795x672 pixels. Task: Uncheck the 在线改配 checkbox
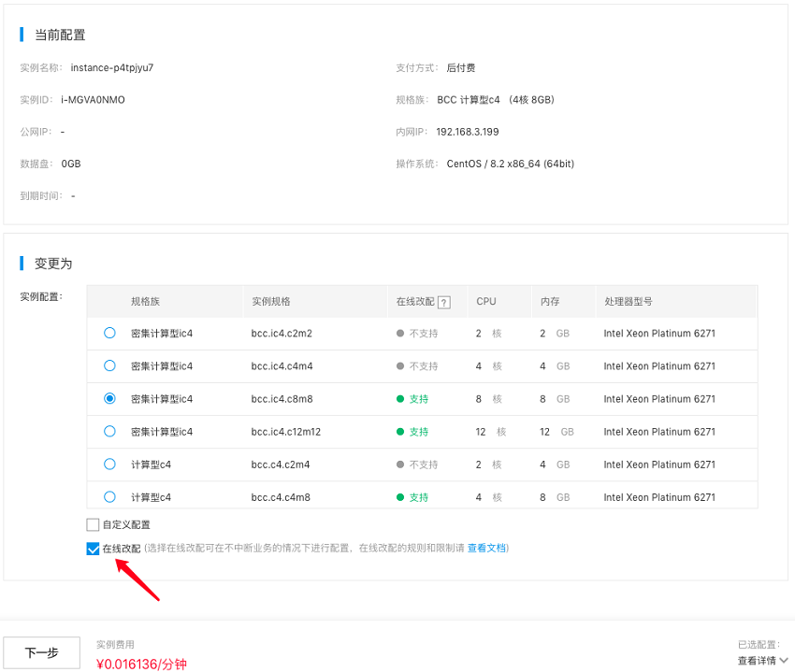[x=93, y=549]
